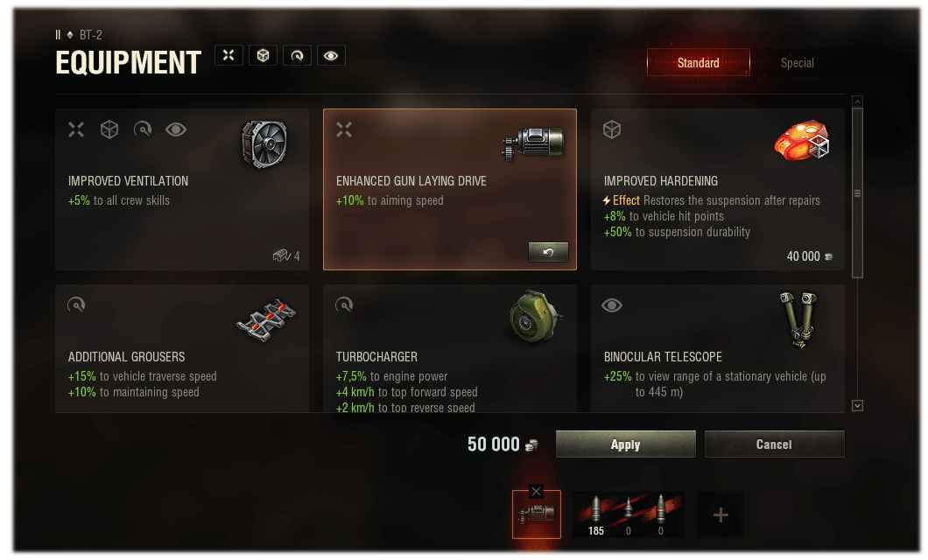Toggle the survivability cube filter icon

click(x=263, y=56)
